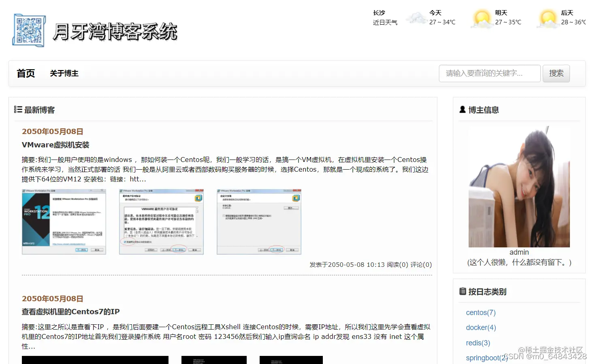This screenshot has width=593, height=364.
Task: Open the post 查看虚拟机里的Centos7的IP
Action: click(x=71, y=312)
